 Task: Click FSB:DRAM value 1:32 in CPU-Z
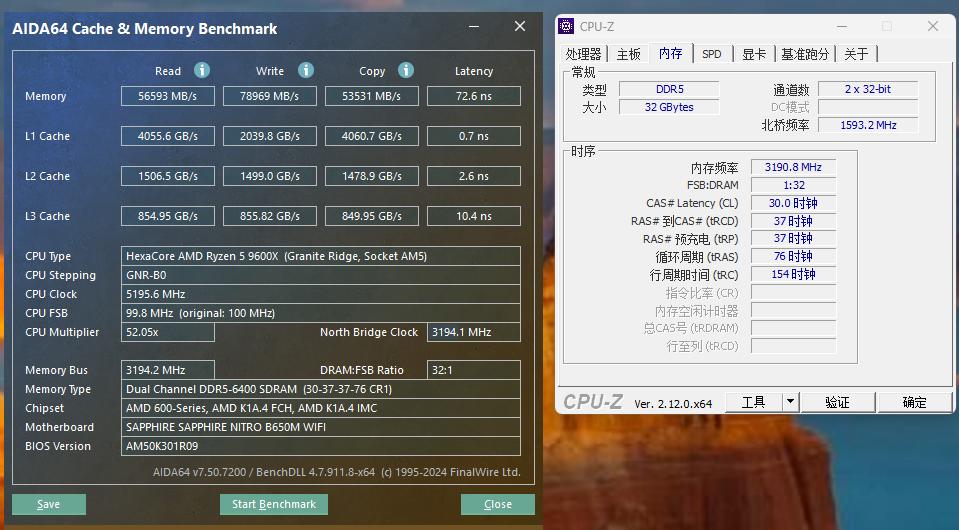793,185
